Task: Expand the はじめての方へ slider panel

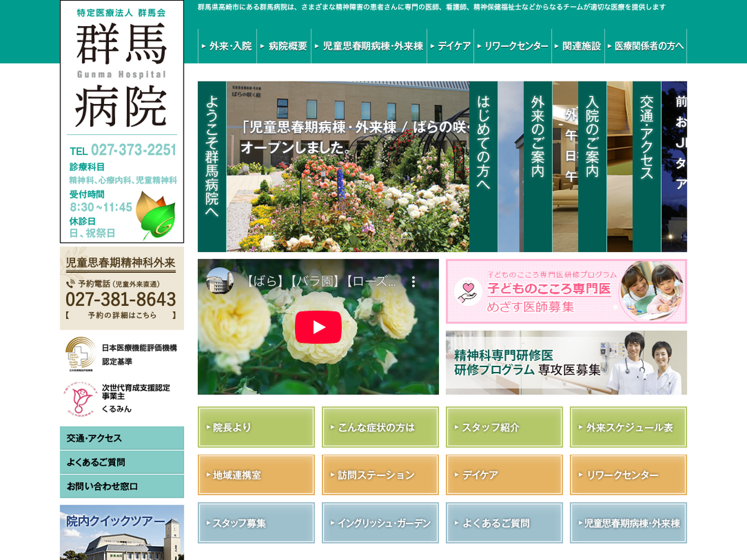Action: pyautogui.click(x=483, y=166)
